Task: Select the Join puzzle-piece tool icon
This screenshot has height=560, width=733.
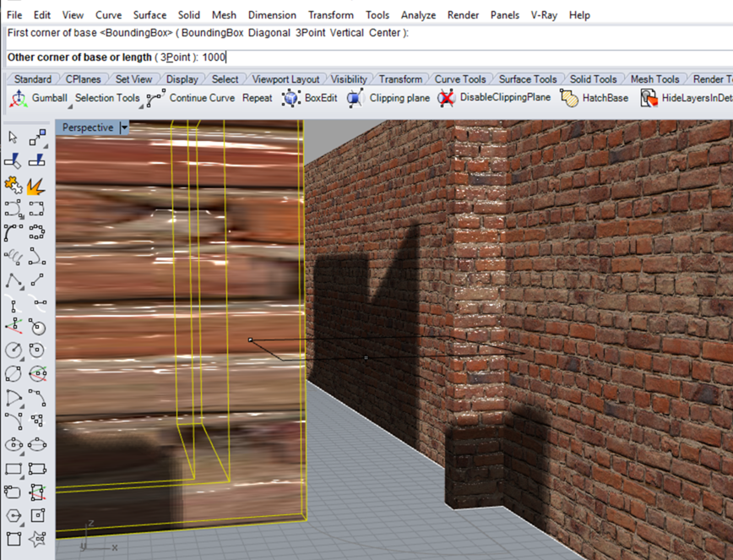Action: 13,183
